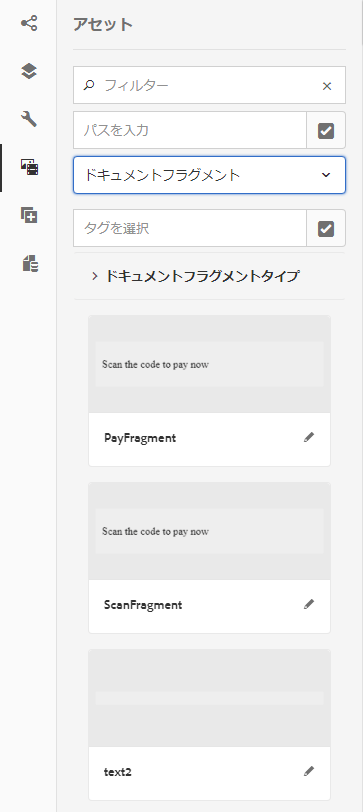Image resolution: width=363 pixels, height=812 pixels.
Task: Edit text2 using its pencil icon
Action: (x=309, y=772)
